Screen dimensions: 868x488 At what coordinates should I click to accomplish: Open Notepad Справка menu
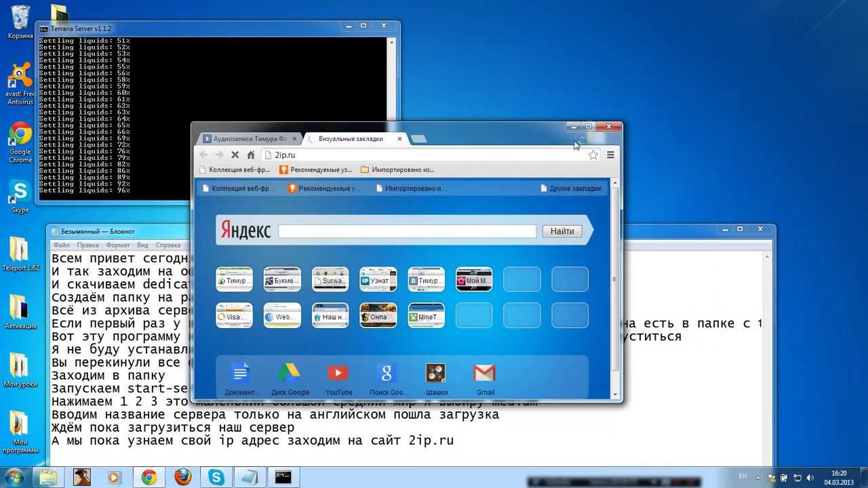(168, 245)
